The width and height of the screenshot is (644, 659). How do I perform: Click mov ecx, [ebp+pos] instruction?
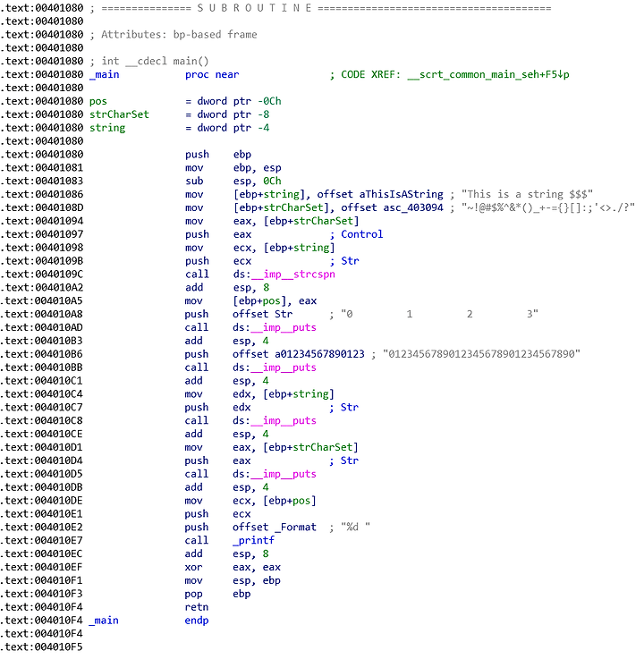(250, 501)
